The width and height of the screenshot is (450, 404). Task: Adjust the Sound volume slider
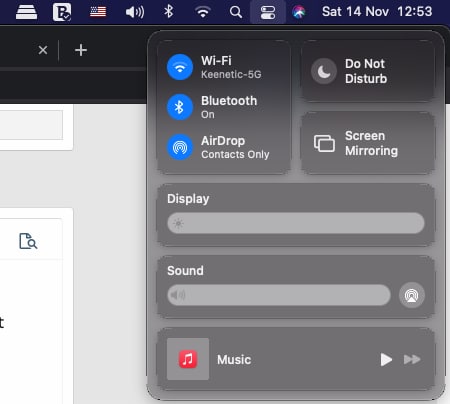coord(279,295)
